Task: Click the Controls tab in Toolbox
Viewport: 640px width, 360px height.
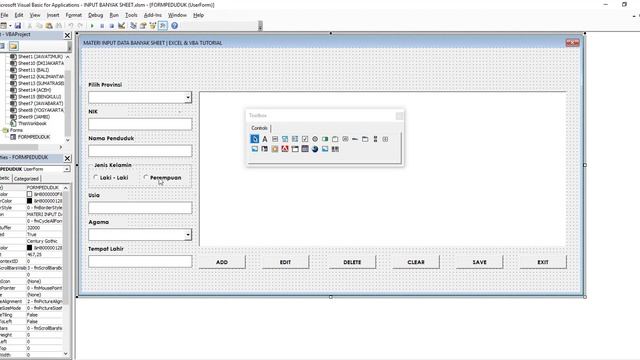Action: 259,128
